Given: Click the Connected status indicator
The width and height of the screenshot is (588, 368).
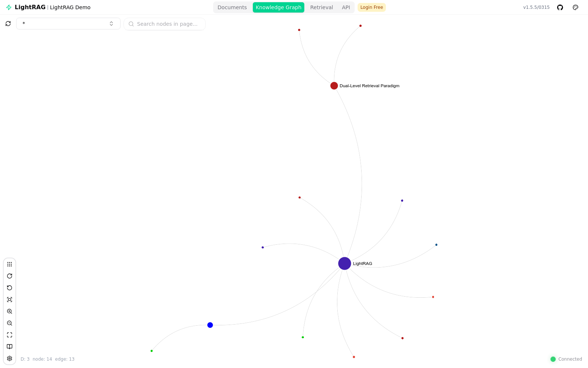Looking at the screenshot, I should [x=566, y=359].
